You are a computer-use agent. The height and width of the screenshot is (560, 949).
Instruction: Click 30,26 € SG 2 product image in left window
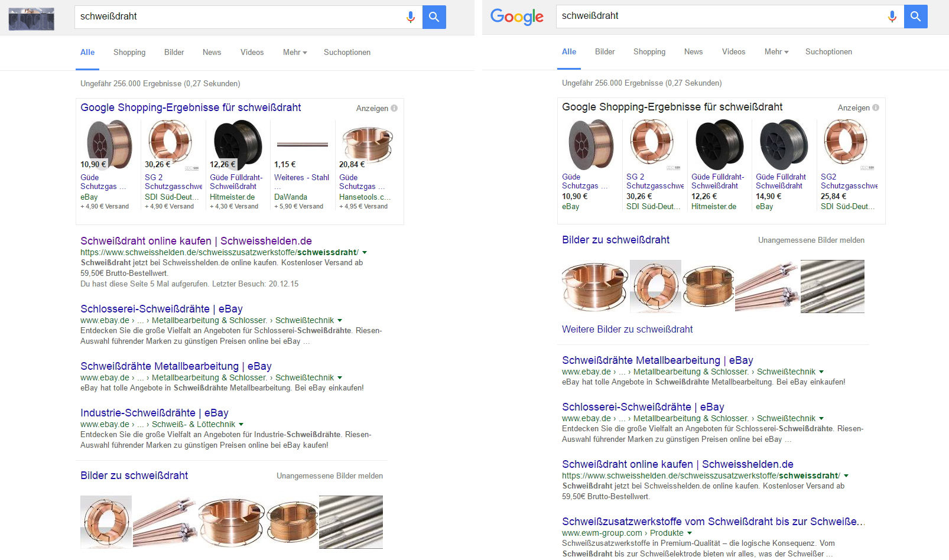click(171, 145)
